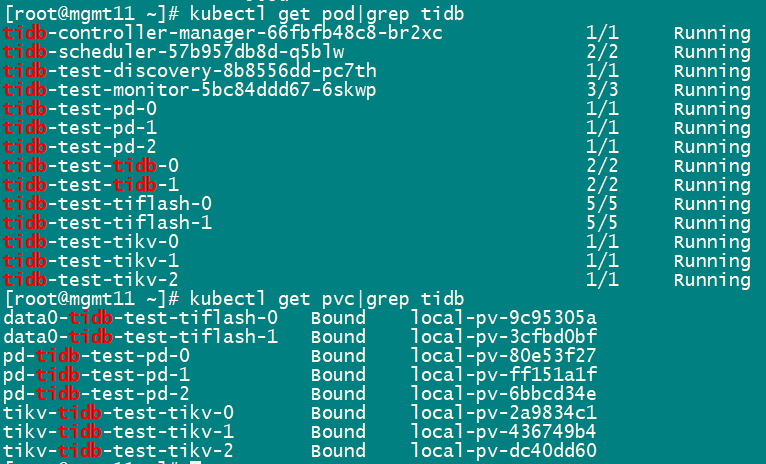The width and height of the screenshot is (766, 464).
Task: Click the tikv-tidb-test-tikv-0 PVC name
Action: click(x=119, y=413)
